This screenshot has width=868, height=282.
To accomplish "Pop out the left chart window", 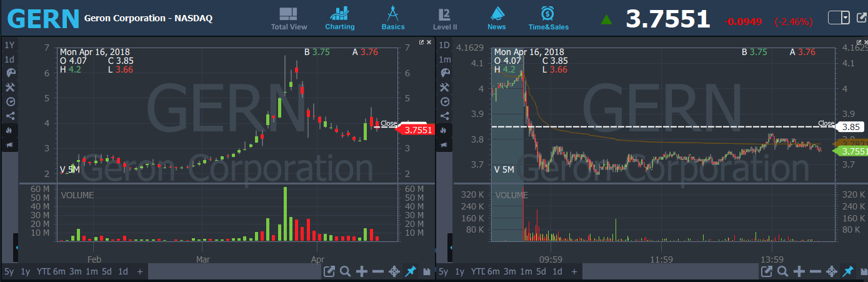I will pyautogui.click(x=329, y=271).
